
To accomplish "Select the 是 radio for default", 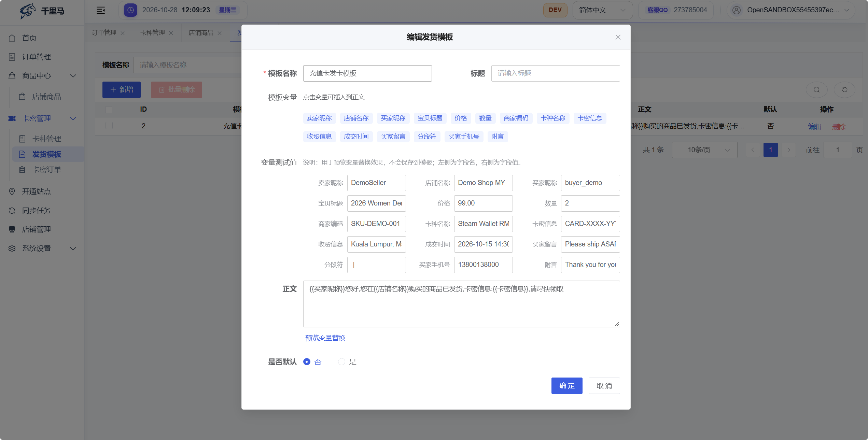I will point(341,362).
